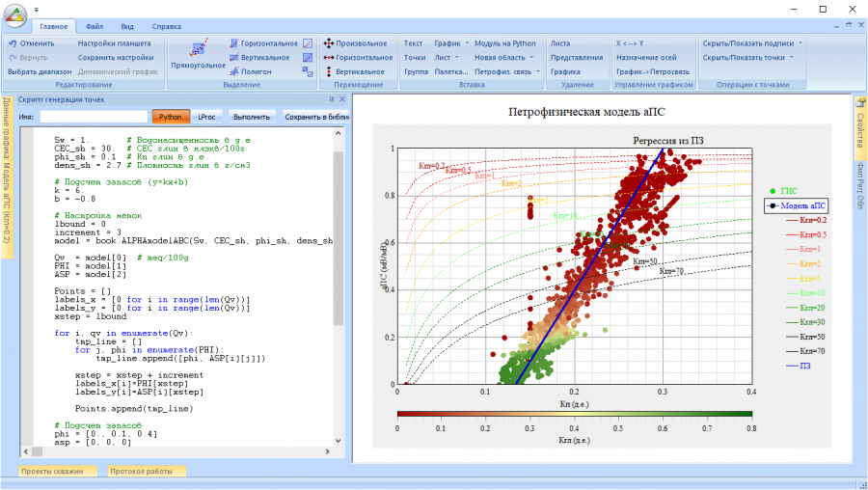
Task: Pin the Скрипт генерации точек panel
Action: click(x=332, y=99)
